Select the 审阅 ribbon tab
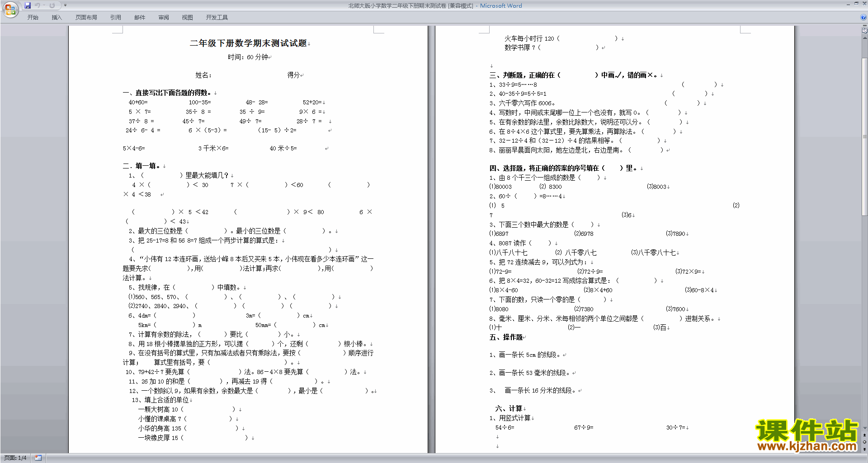868x463 pixels. pyautogui.click(x=164, y=18)
